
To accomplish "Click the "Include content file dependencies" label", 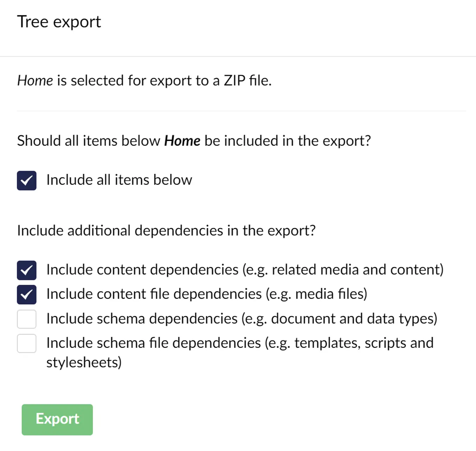I will [154, 294].
